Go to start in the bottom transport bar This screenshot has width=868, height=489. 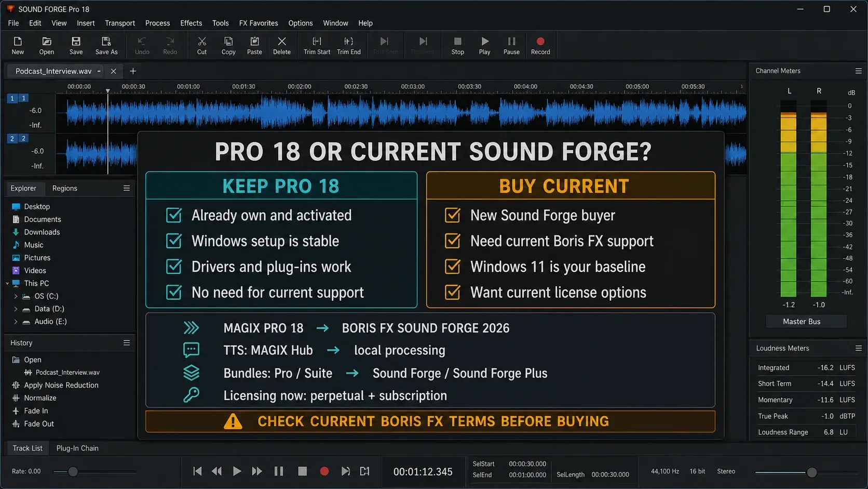pyautogui.click(x=197, y=471)
